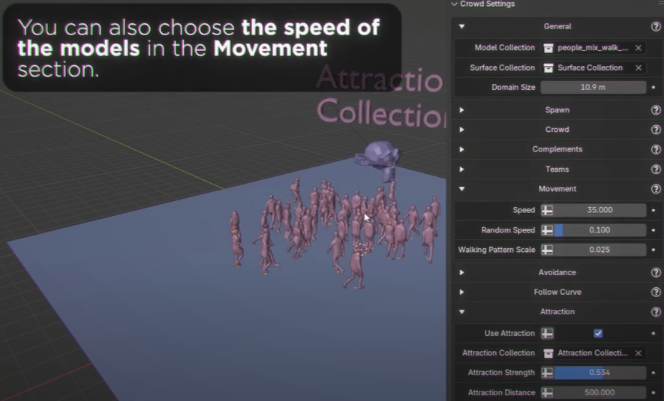Toggle the animate dot beside Speed
This screenshot has height=401, width=664.
tap(654, 210)
